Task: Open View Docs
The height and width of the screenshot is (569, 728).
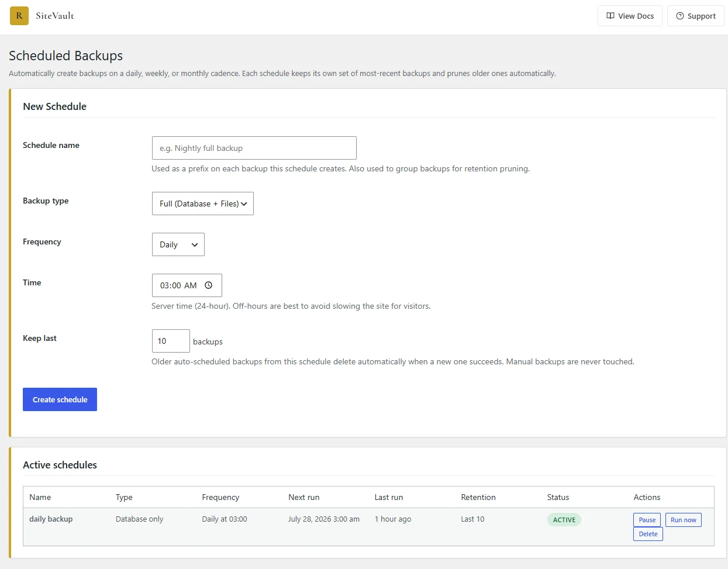Action: coord(630,16)
